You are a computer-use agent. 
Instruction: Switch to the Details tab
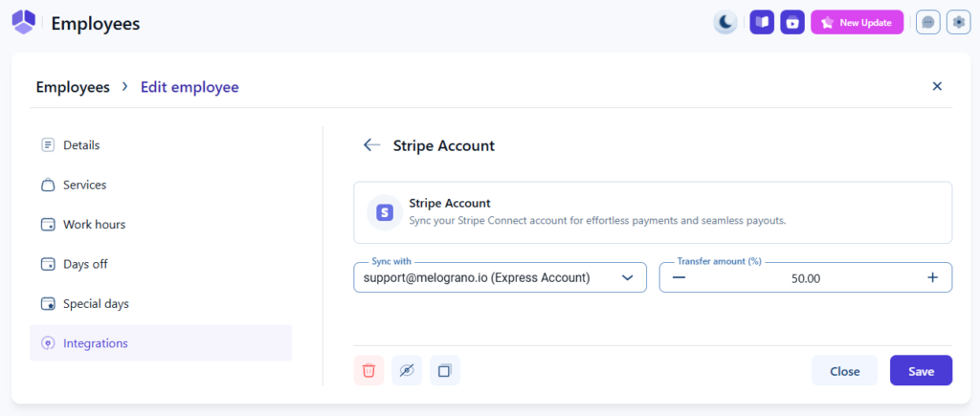[81, 145]
